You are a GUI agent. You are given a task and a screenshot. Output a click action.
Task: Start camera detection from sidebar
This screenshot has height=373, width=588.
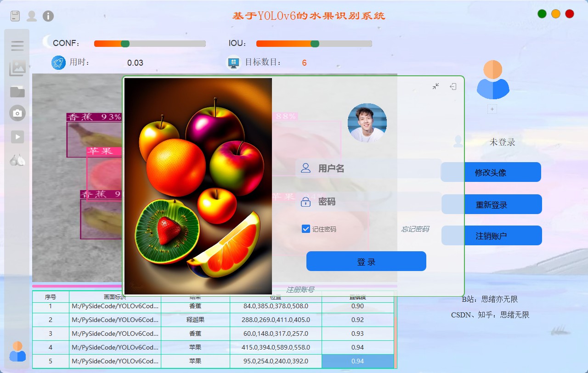click(17, 113)
